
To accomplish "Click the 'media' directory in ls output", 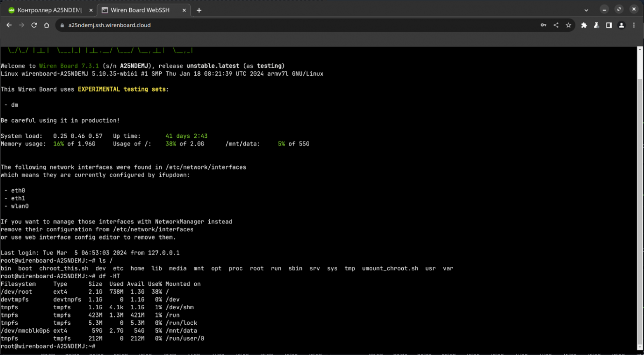I will (x=178, y=268).
